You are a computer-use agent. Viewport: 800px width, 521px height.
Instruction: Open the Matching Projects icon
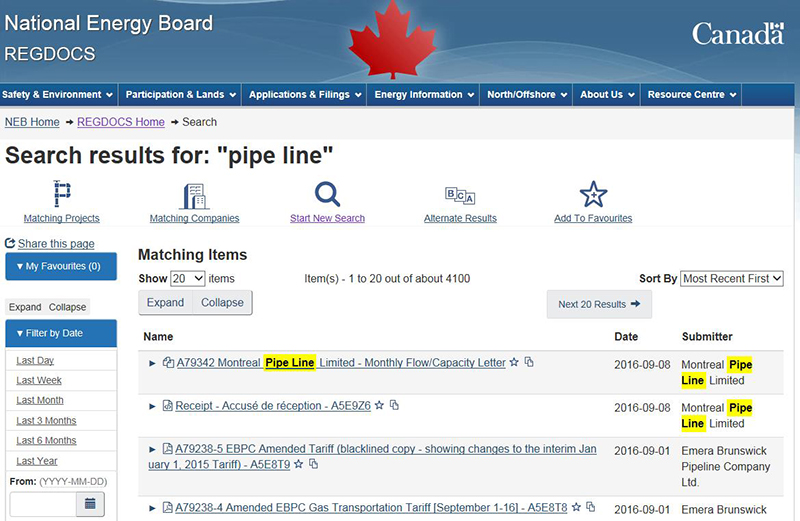pyautogui.click(x=62, y=194)
